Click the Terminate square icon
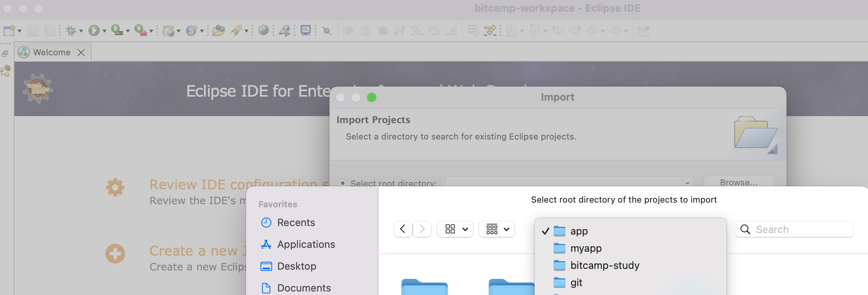The height and width of the screenshot is (295, 868). (383, 31)
